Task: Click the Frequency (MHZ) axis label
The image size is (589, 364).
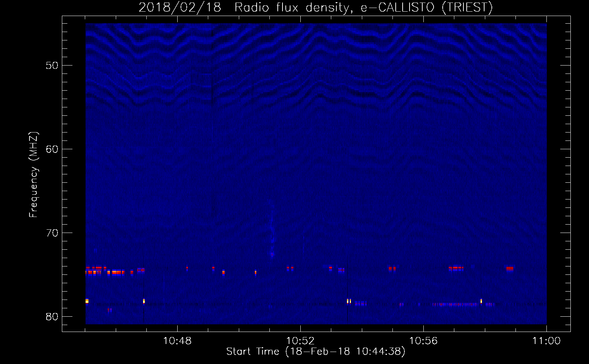Action: tap(33, 175)
